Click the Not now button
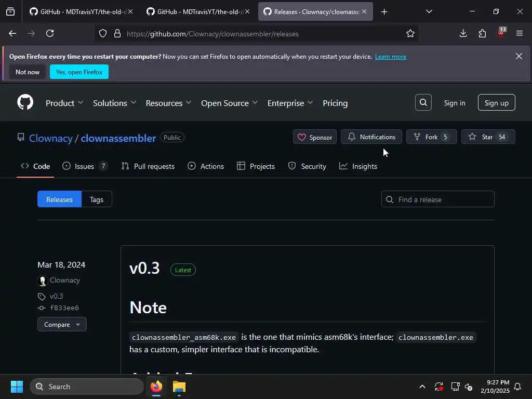 [28, 72]
